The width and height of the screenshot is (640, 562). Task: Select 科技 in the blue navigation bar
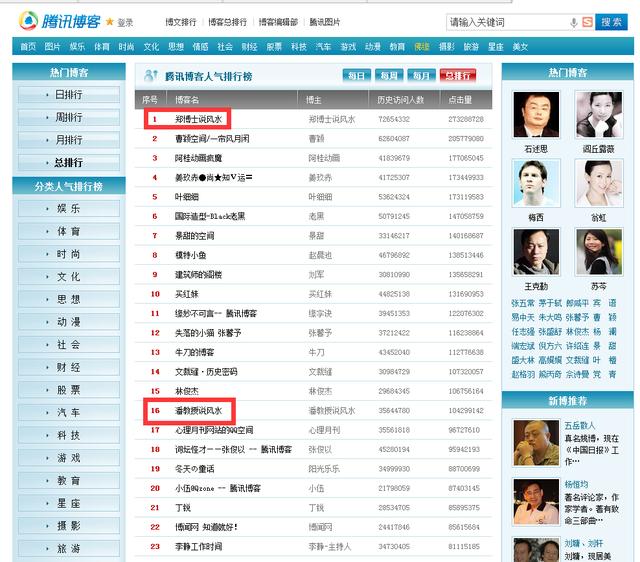tap(299, 47)
